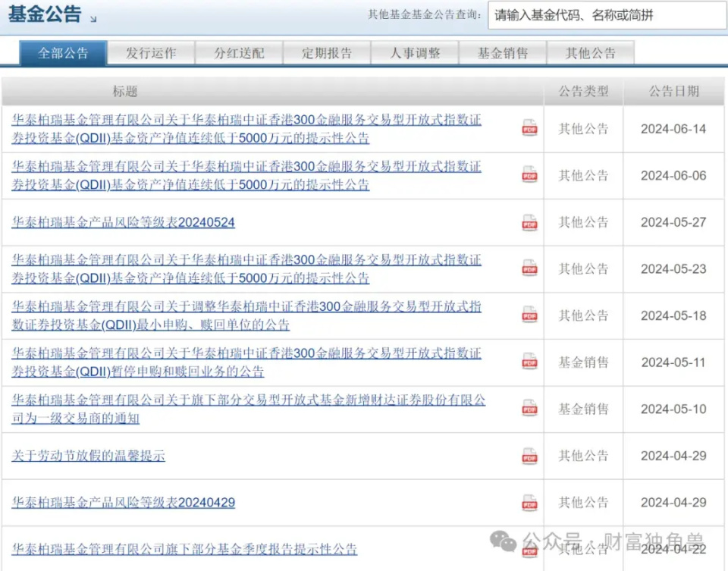This screenshot has width=728, height=571.
Task: Switch to the 发行运作 tab
Action: click(x=151, y=53)
